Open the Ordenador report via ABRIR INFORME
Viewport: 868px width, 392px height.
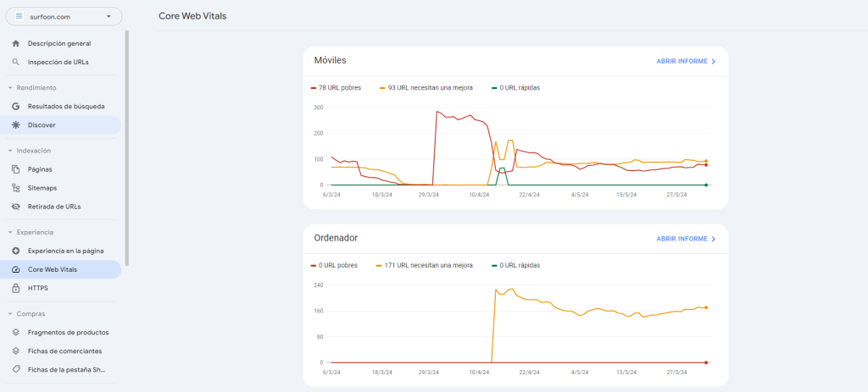686,239
